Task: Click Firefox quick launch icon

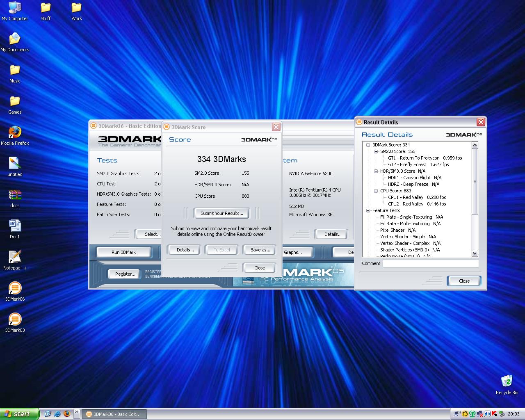Action: [x=67, y=414]
